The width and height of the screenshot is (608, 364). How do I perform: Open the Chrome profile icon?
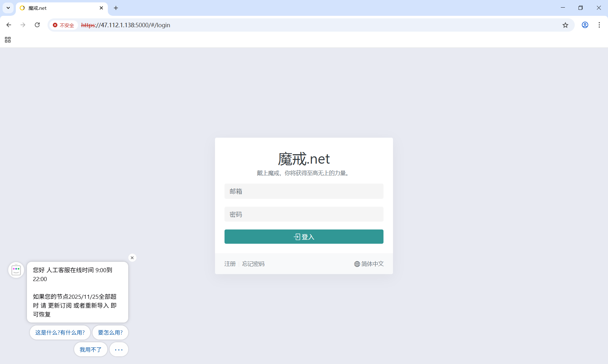click(585, 25)
